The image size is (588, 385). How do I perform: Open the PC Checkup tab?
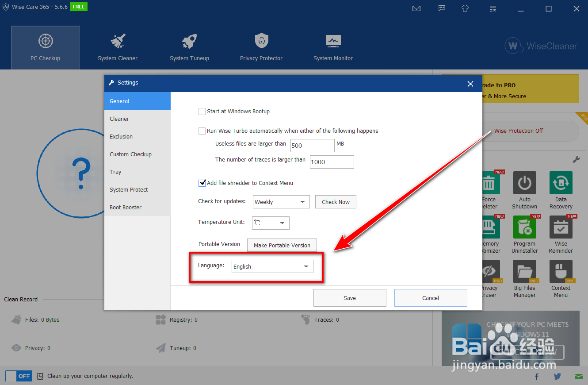tap(46, 47)
